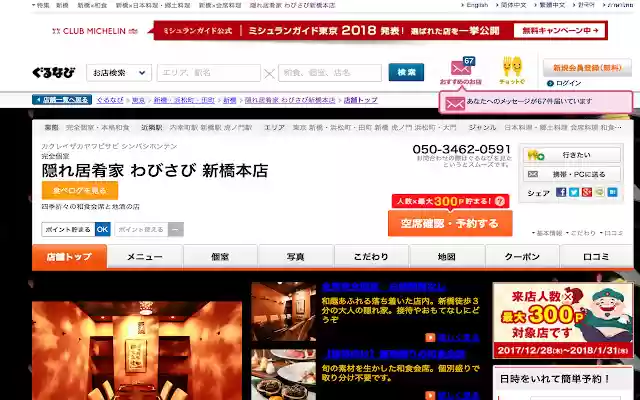
Task: Click the 無料キャンペーン中 banner button
Action: pos(559,31)
